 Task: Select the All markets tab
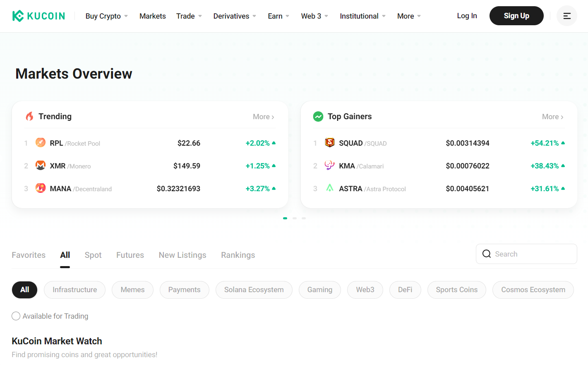click(65, 255)
